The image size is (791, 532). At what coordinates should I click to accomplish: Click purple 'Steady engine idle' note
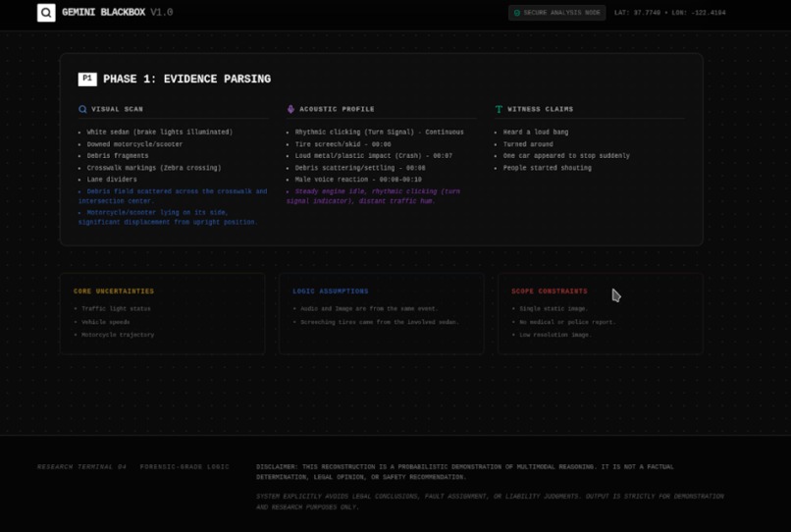(x=373, y=196)
